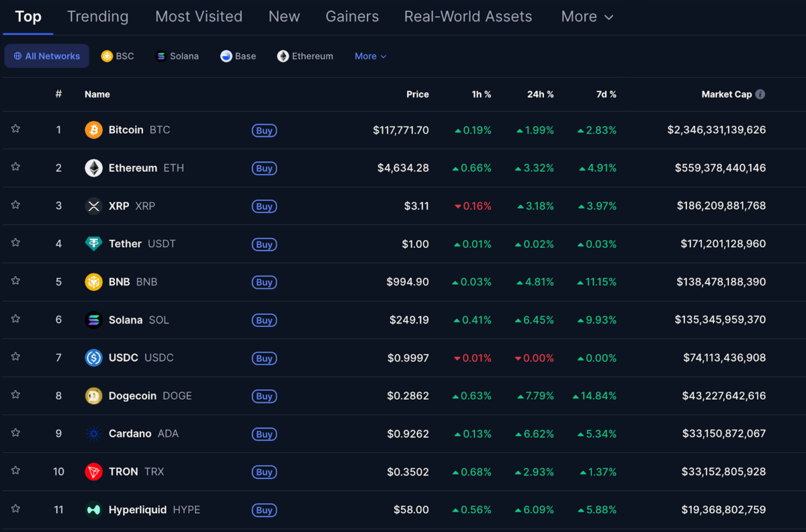This screenshot has width=806, height=532.
Task: Open the Hyperliquid HYPE name link
Action: click(x=154, y=510)
